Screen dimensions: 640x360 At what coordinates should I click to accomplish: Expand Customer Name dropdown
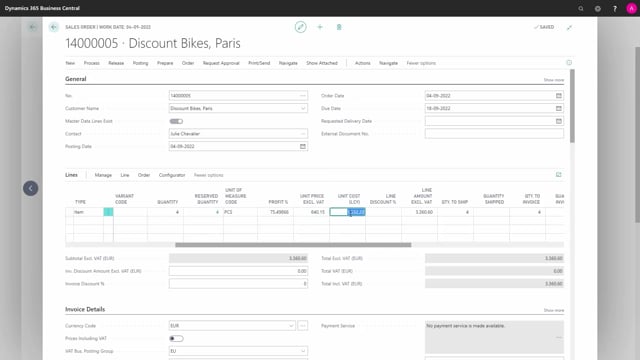pos(303,108)
